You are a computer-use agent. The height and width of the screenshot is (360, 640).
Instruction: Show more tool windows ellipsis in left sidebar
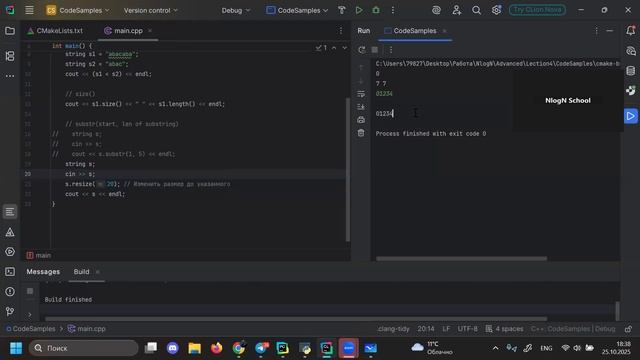10,76
